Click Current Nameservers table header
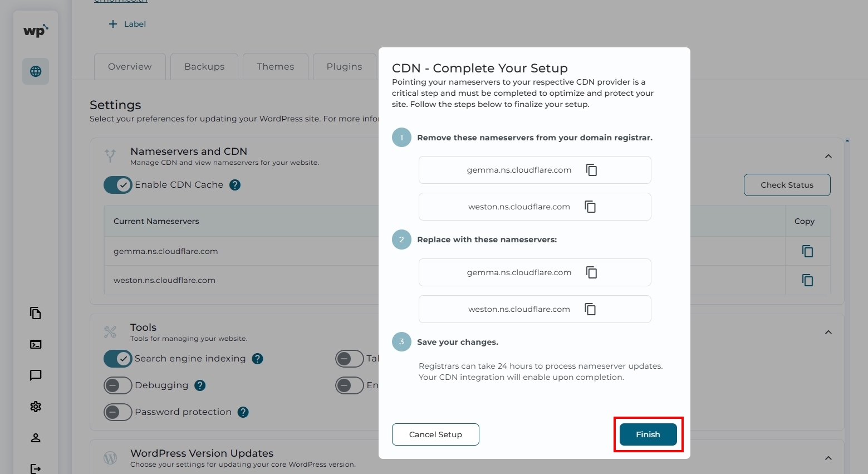Image resolution: width=868 pixels, height=474 pixels. (x=156, y=221)
